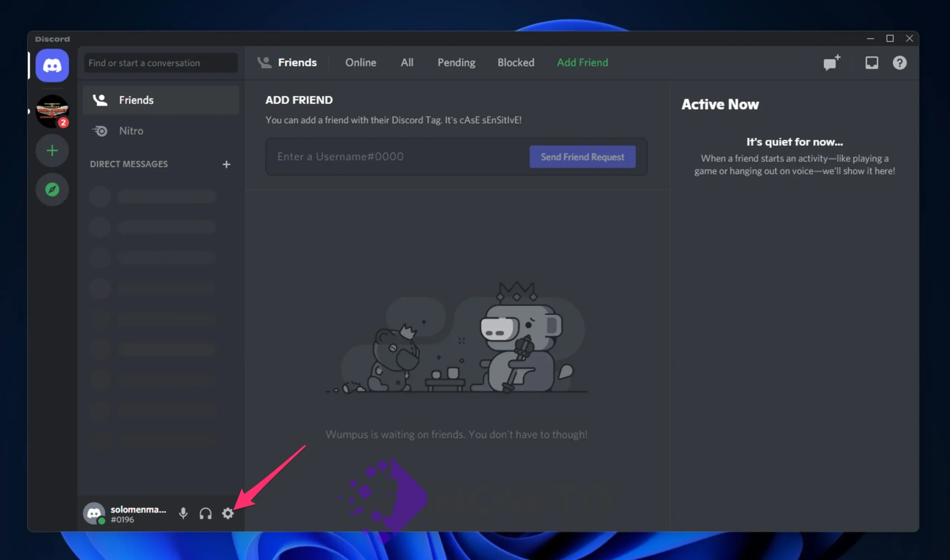
Task: Open the Inbox icon
Action: [x=871, y=63]
